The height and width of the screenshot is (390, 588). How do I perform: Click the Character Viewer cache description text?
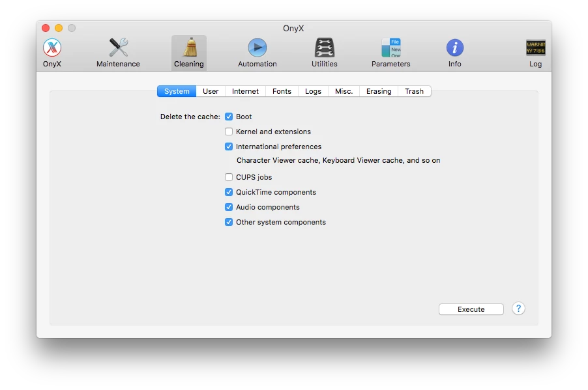(x=338, y=160)
